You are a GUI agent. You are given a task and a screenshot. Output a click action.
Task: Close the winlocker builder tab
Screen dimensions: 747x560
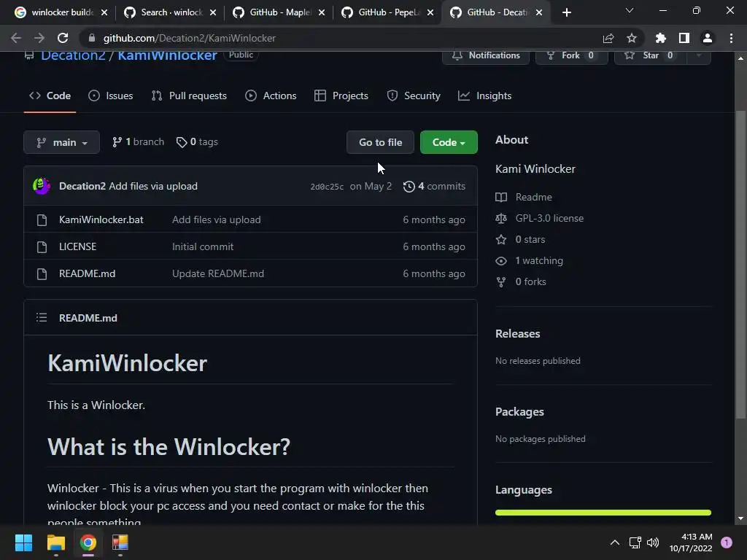[x=104, y=12]
